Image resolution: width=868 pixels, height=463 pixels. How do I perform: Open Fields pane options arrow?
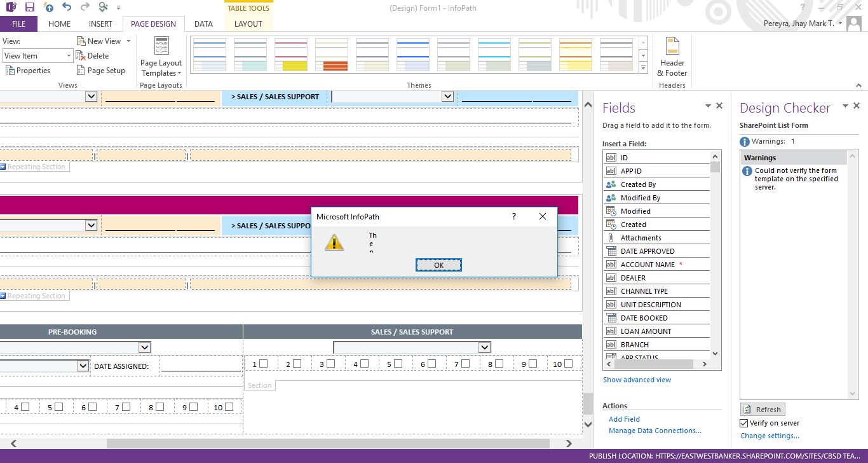[708, 106]
